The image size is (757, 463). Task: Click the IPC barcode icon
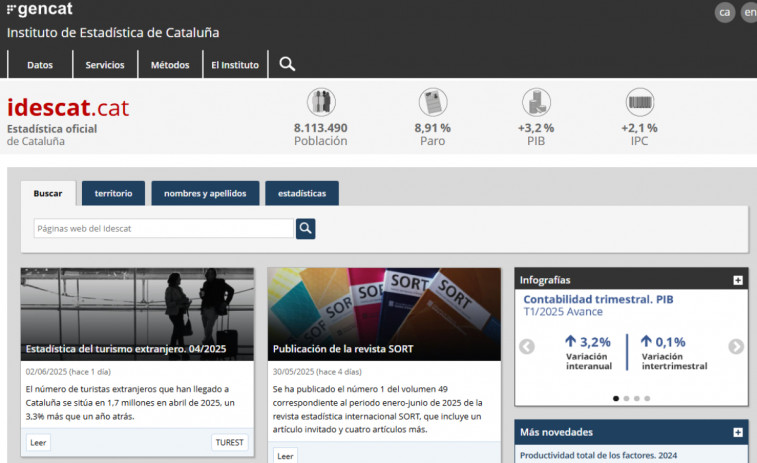(x=640, y=102)
